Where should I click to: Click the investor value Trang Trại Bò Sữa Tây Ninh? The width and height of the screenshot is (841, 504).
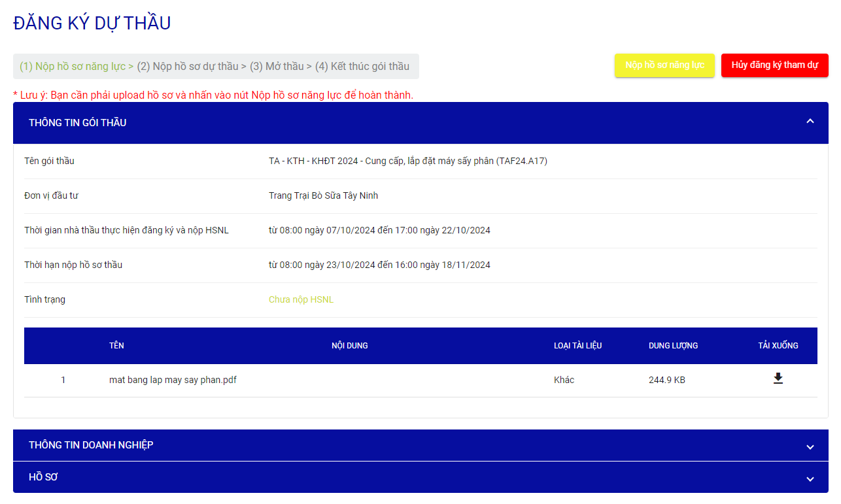point(323,195)
